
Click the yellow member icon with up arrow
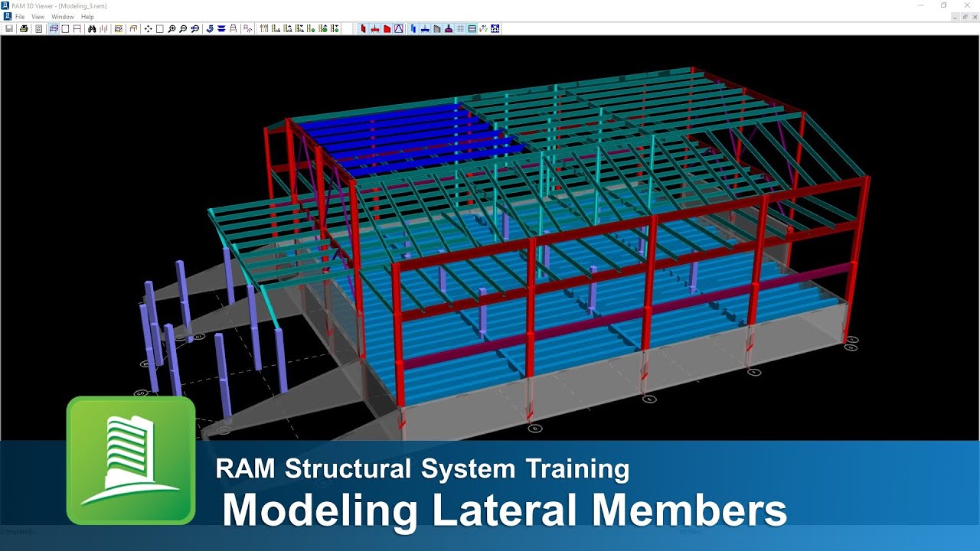point(288,29)
